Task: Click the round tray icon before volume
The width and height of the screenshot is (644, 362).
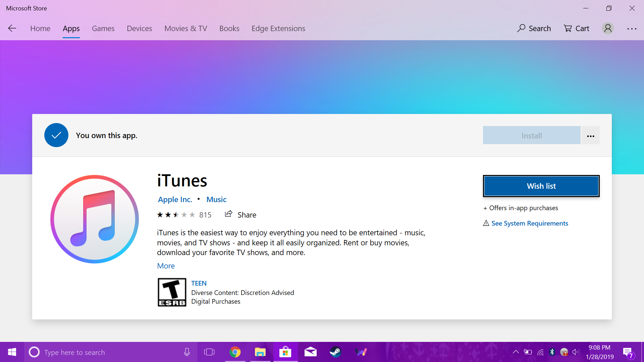Action: pyautogui.click(x=564, y=352)
